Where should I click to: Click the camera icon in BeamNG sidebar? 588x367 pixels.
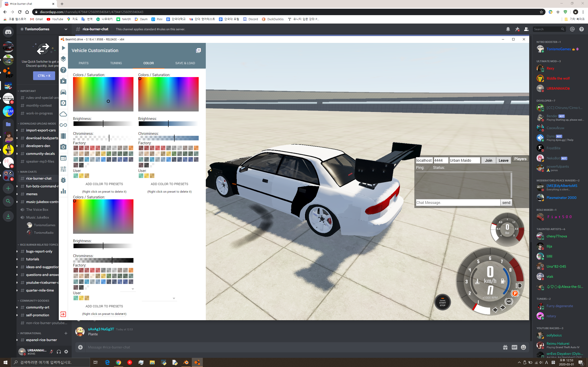[63, 147]
